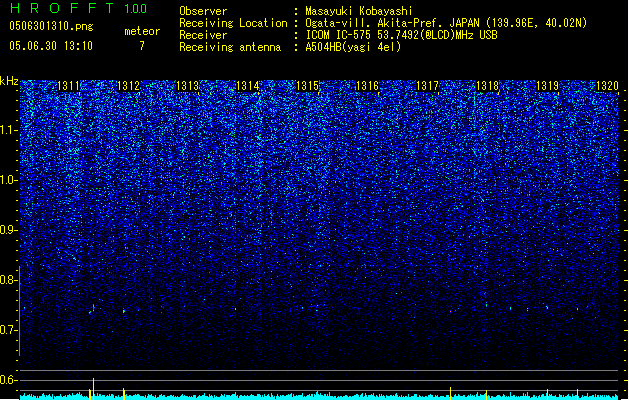Click the meteor echo spot near 1312
This screenshot has width=629, height=400.
click(x=124, y=311)
